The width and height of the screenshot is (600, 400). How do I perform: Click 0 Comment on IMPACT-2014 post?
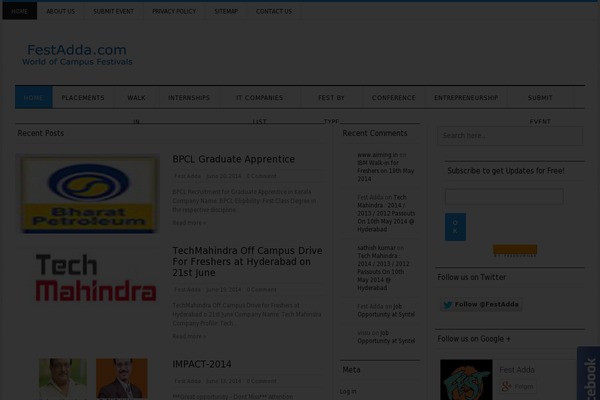261,381
